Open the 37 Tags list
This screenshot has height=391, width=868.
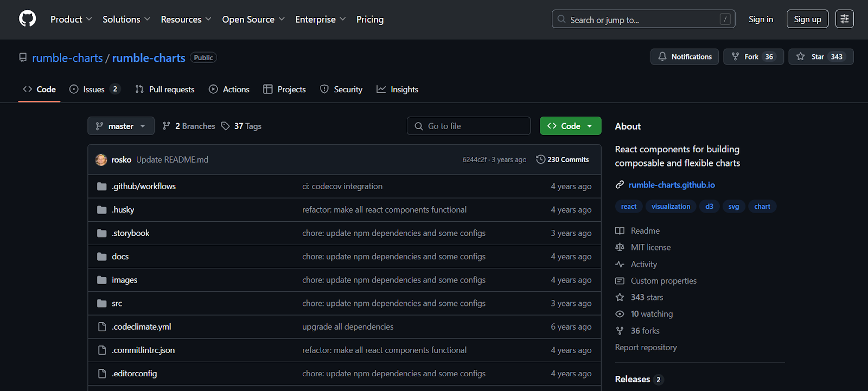coord(241,126)
